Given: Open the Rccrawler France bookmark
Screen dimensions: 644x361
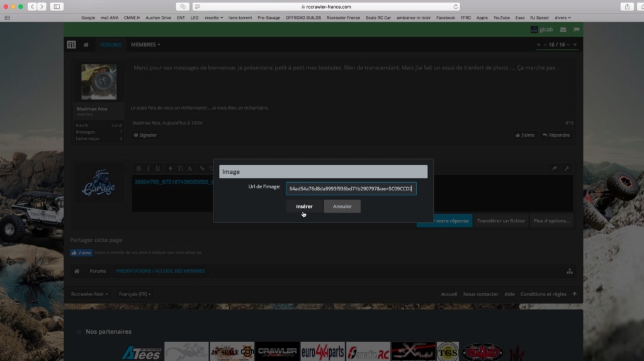Looking at the screenshot, I should [343, 18].
